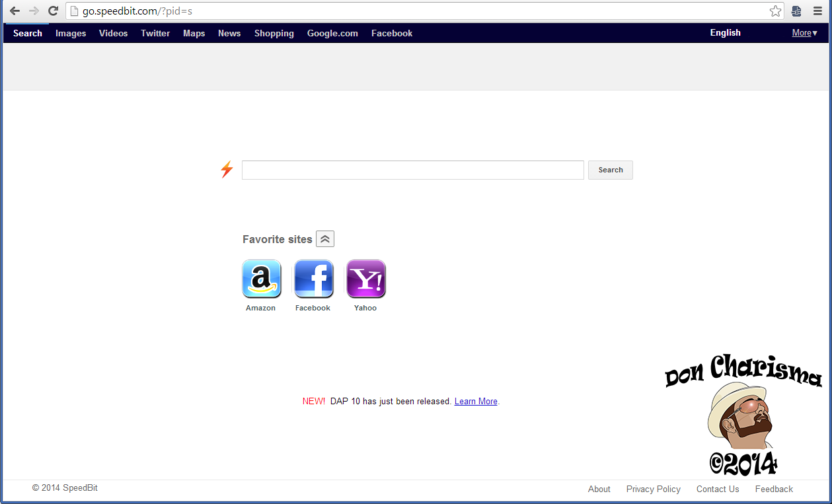Image resolution: width=832 pixels, height=504 pixels.
Task: Click the browser back arrow
Action: (15, 11)
